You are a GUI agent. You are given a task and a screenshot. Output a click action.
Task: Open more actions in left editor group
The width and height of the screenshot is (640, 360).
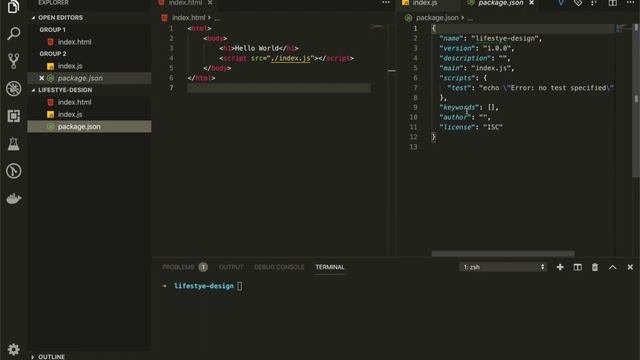[x=386, y=2]
